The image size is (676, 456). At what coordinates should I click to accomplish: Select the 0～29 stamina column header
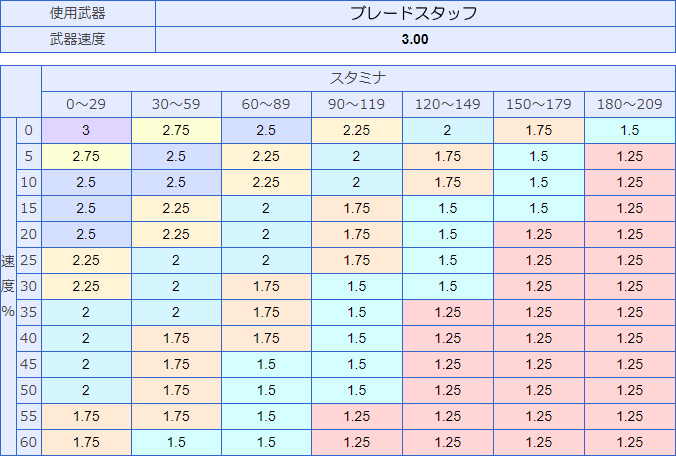tap(86, 104)
